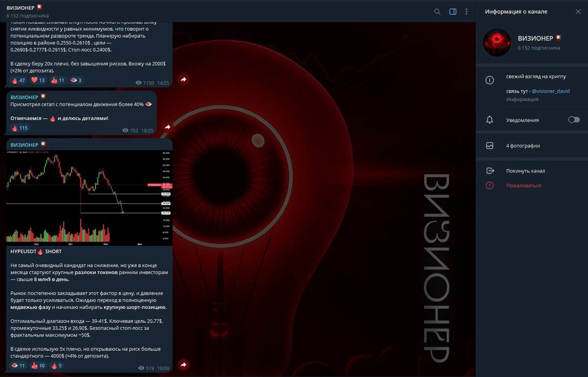588x377 pixels.
Task: Toggle the Уведомления notifications switch
Action: pyautogui.click(x=574, y=120)
